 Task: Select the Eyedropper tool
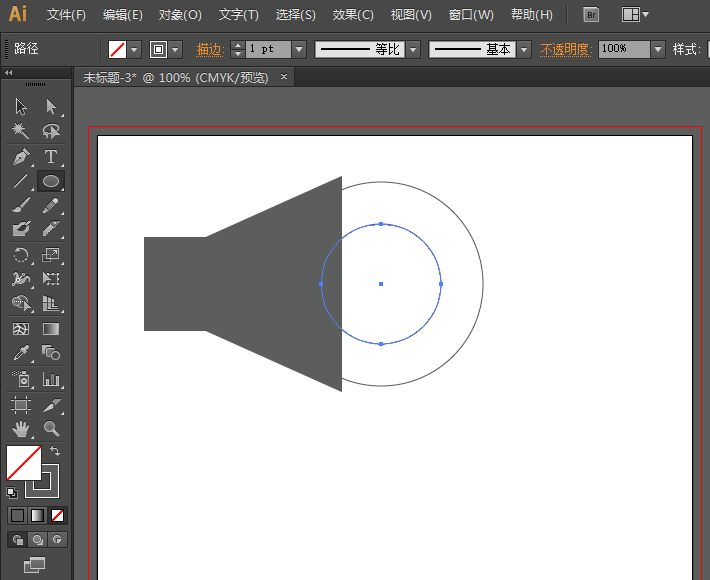pyautogui.click(x=21, y=353)
